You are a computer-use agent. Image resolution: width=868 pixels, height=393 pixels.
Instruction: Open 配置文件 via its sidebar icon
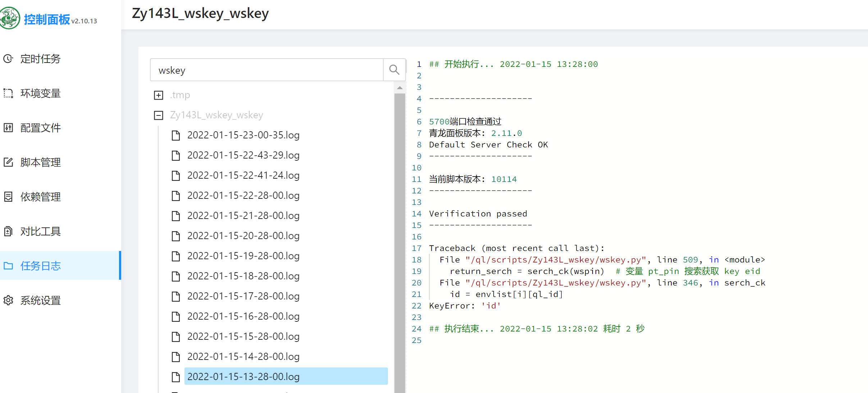pyautogui.click(x=8, y=128)
